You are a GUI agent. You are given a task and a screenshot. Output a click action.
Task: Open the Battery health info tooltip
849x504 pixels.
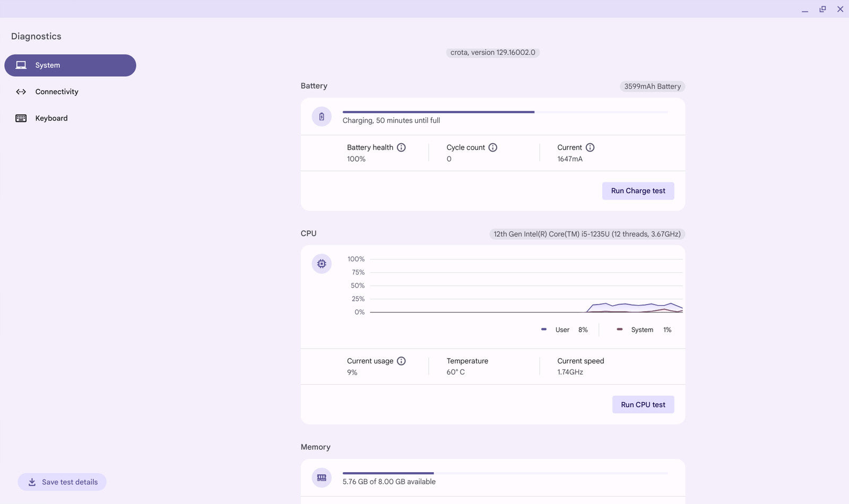pyautogui.click(x=401, y=147)
